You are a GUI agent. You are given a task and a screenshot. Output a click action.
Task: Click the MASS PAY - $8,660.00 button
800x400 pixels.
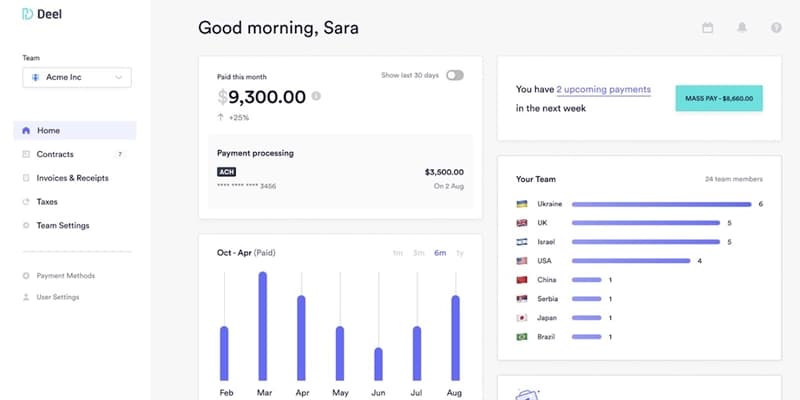[719, 98]
